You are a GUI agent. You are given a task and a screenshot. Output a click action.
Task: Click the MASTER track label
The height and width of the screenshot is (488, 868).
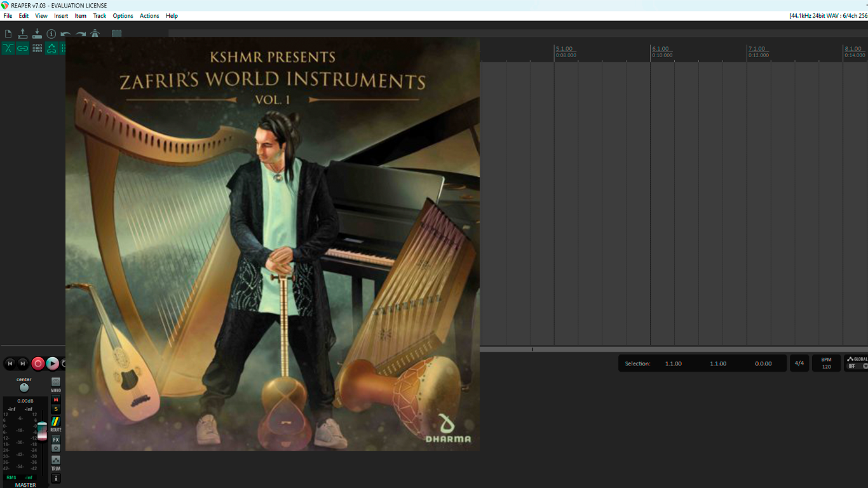click(x=25, y=485)
